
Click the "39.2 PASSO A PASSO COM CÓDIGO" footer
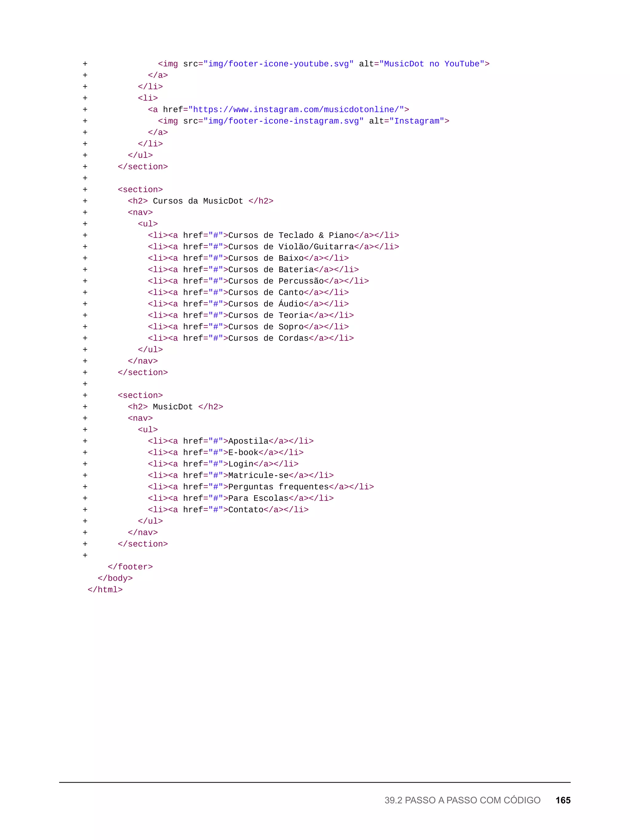(x=462, y=800)
